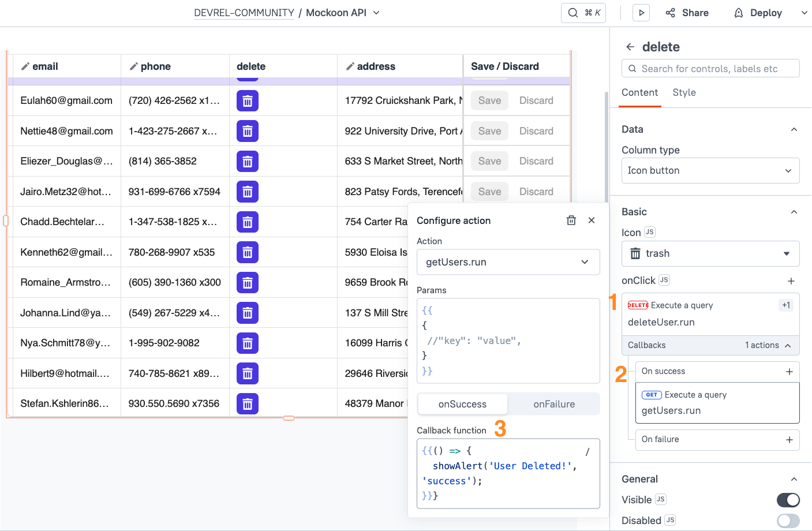
Task: Delete the configured action via trash icon
Action: click(571, 220)
